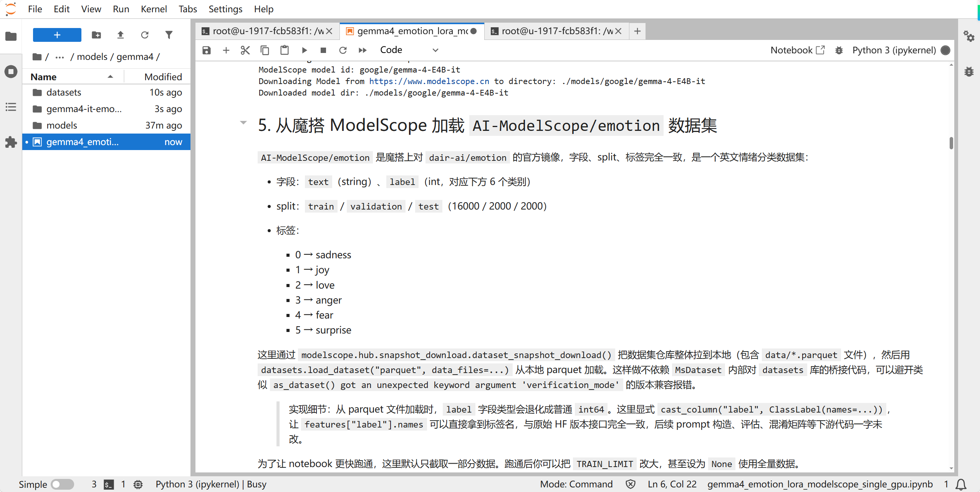The height and width of the screenshot is (492, 980).
Task: Select the models folder in file list
Action: pos(106,125)
